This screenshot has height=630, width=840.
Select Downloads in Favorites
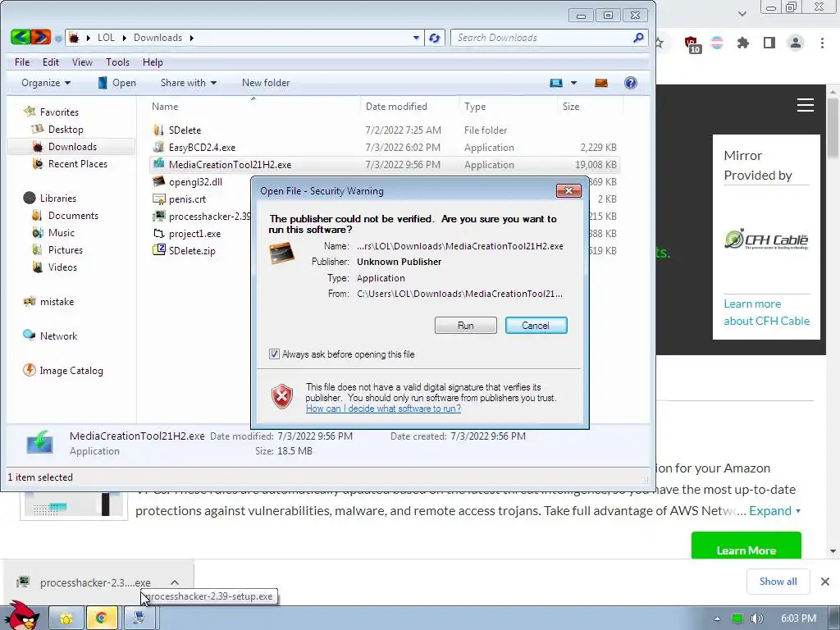72,146
